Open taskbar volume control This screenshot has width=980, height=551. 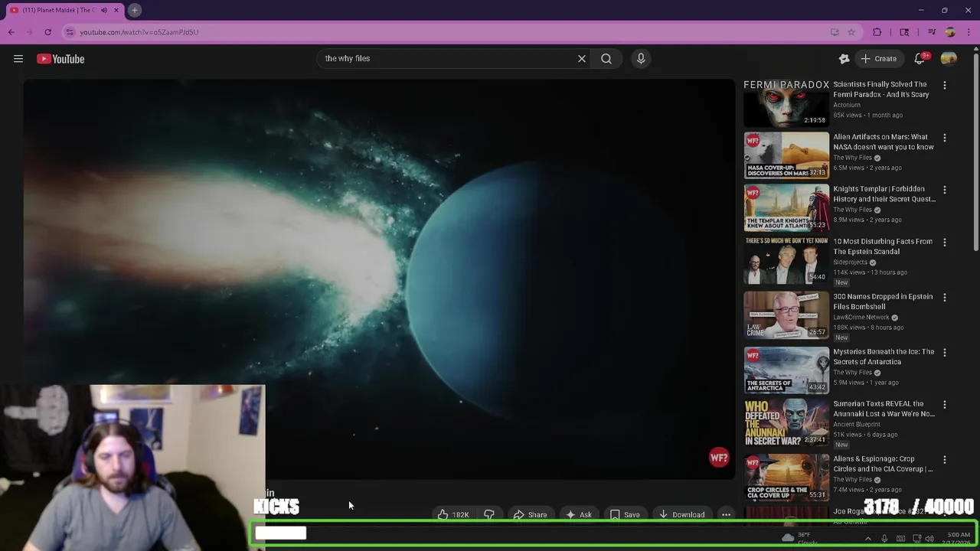pos(929,539)
